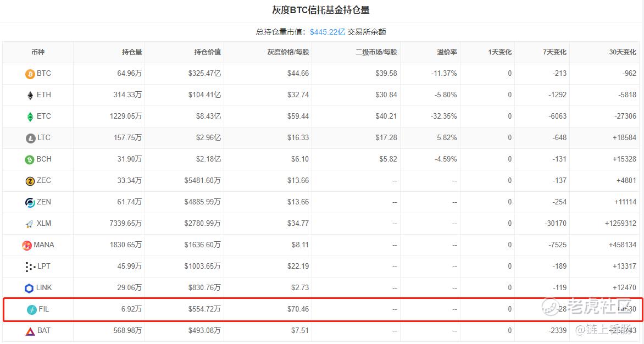
Task: Select the BTC coin name
Action: 44,74
